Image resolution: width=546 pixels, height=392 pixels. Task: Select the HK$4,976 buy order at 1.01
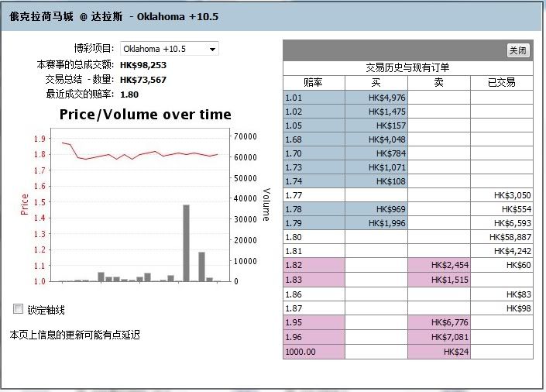click(x=376, y=98)
